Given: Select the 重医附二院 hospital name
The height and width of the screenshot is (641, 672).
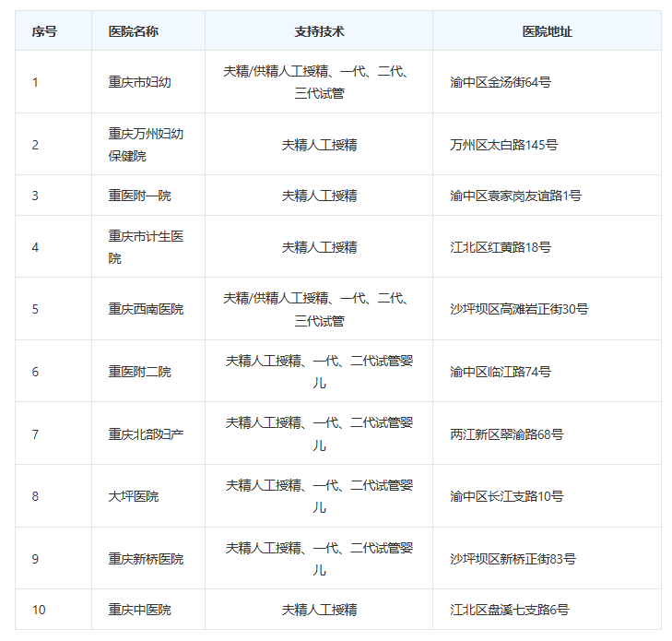Looking at the screenshot, I should [140, 372].
